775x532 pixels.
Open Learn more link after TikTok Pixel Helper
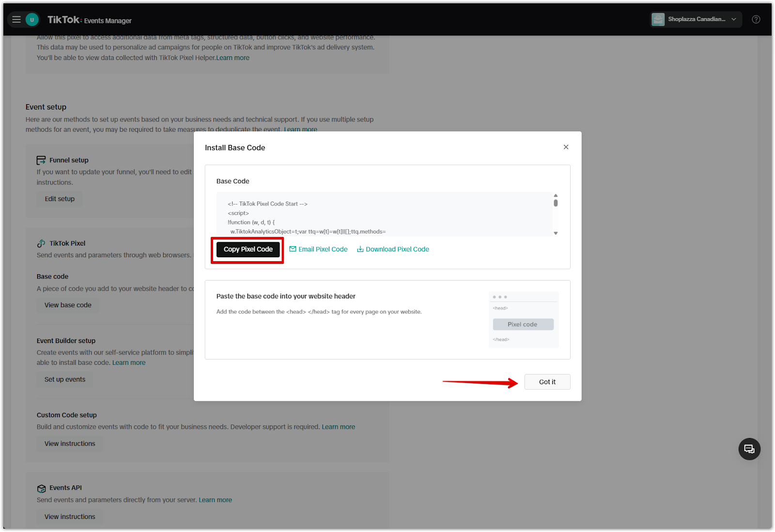coord(233,58)
